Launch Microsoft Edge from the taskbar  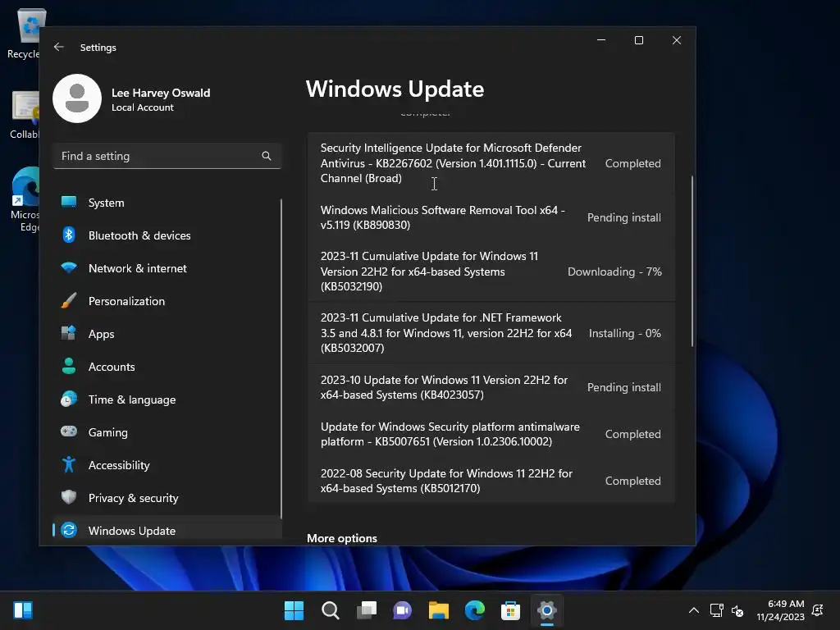[x=475, y=610]
